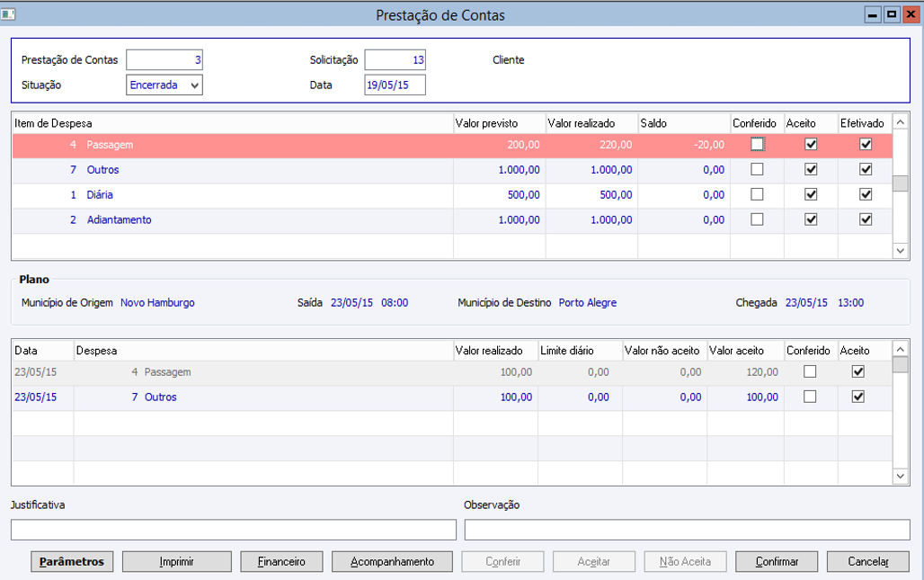Open Acompanhamento
Screen dimensions: 924x580
(x=391, y=561)
